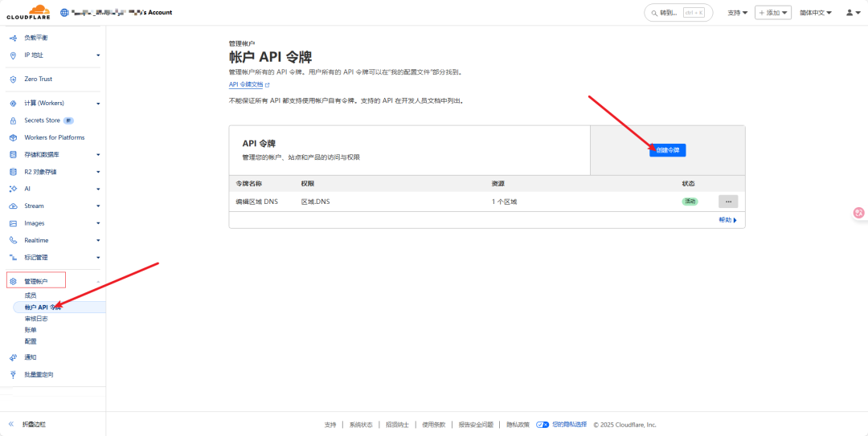Select the IP 地址 pin icon
This screenshot has height=436, width=868.
[x=14, y=55]
